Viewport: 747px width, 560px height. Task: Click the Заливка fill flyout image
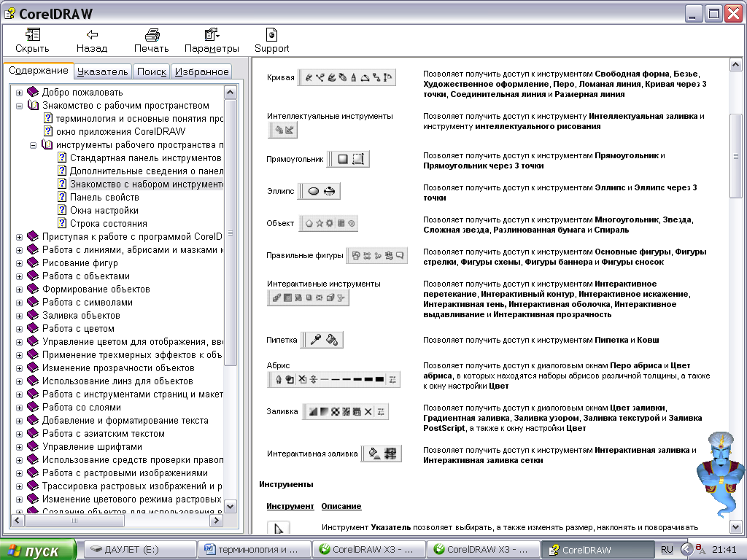[346, 411]
